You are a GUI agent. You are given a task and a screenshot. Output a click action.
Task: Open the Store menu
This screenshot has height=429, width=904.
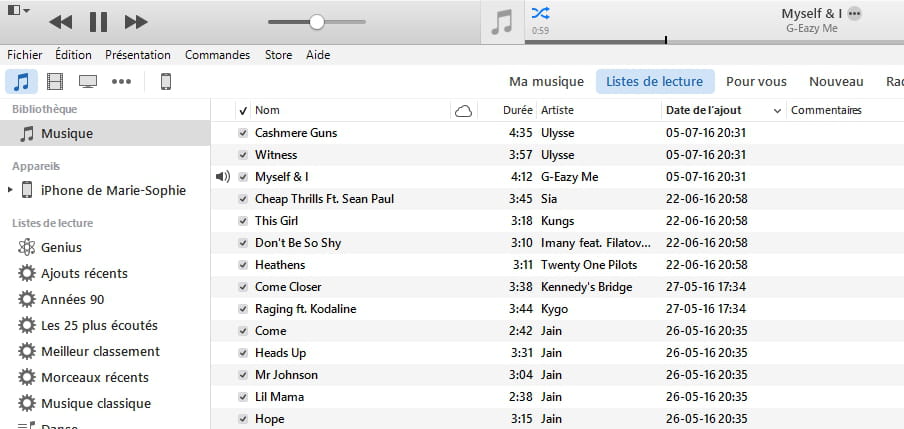pyautogui.click(x=278, y=55)
